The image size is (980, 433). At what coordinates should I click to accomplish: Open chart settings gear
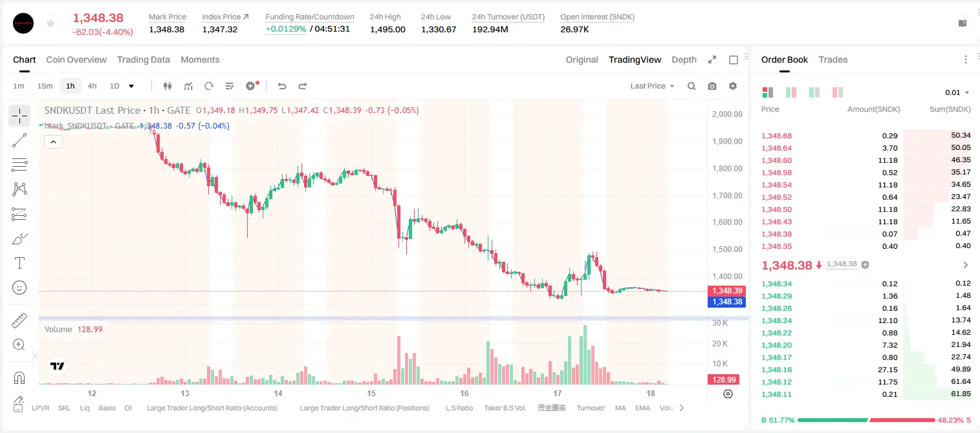coord(733,86)
